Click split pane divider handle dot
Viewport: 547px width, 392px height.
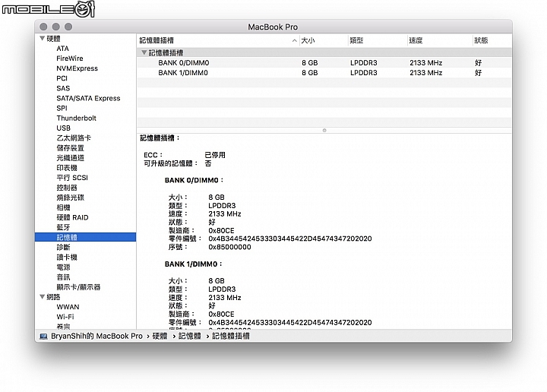[324, 131]
